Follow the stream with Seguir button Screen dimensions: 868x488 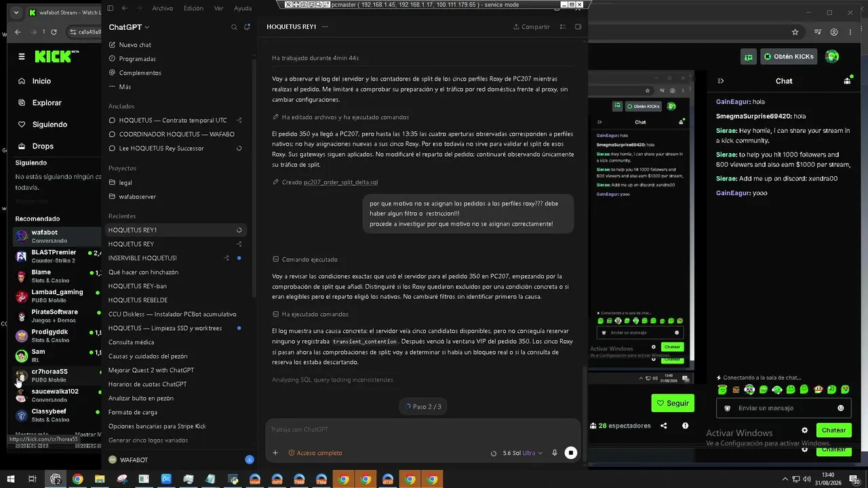tap(673, 403)
